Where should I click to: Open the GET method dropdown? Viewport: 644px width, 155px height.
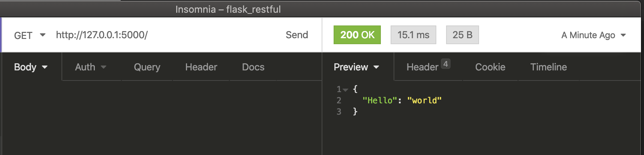pyautogui.click(x=29, y=35)
